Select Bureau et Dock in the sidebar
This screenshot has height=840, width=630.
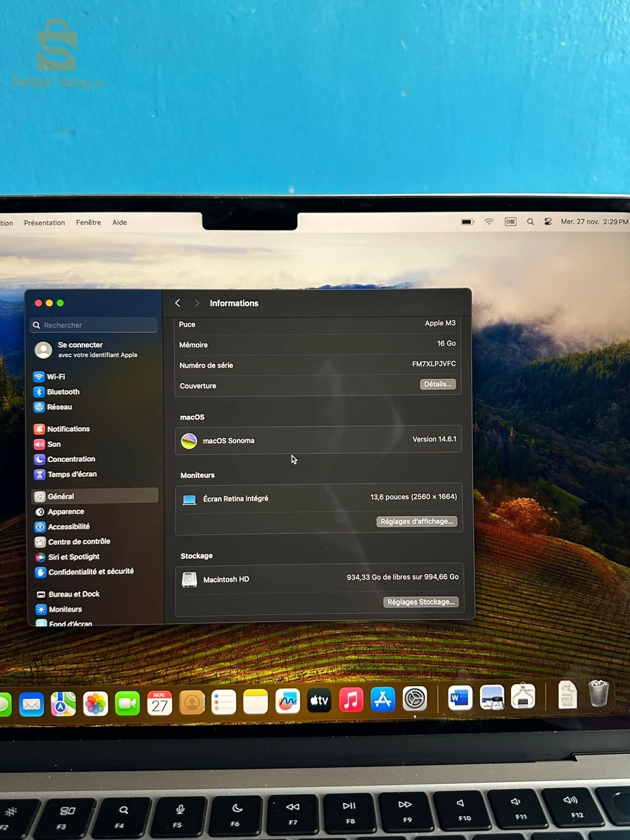(68, 594)
